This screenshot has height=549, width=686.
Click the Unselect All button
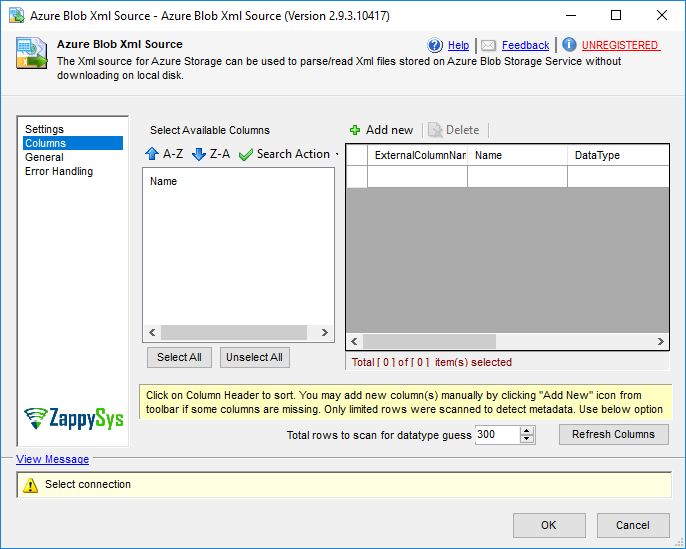(255, 357)
